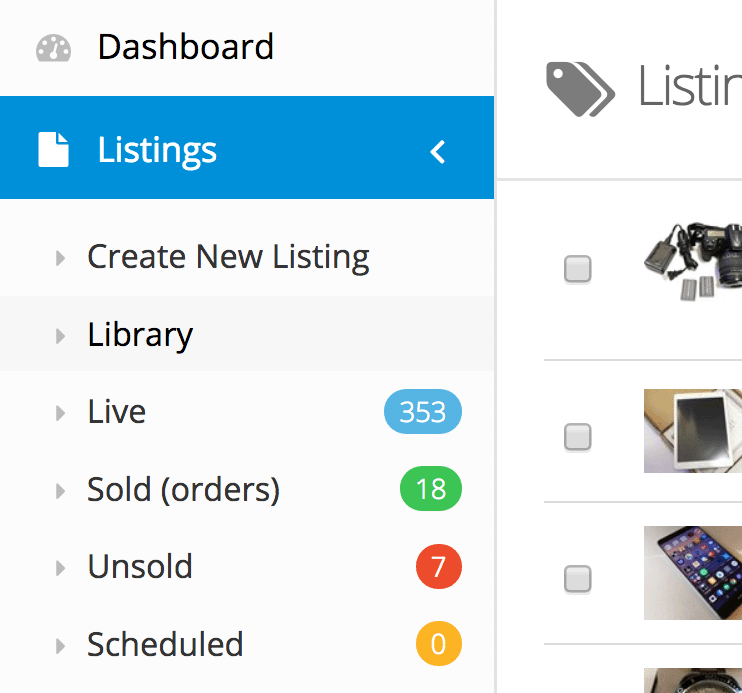Click the Listings document icon

(53, 150)
